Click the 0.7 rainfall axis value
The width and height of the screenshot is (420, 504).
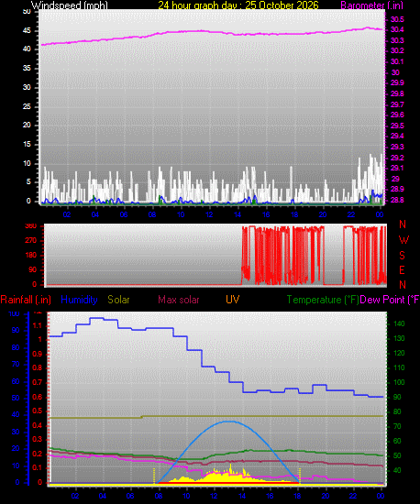38,382
